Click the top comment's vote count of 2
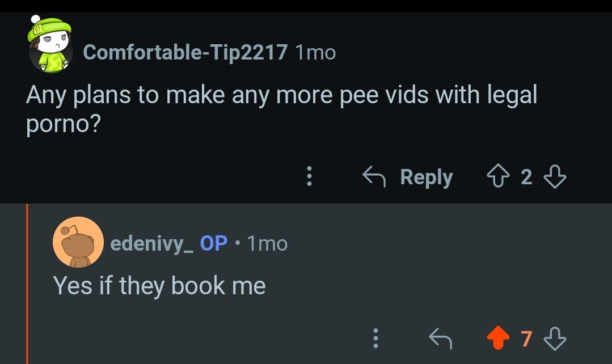Screen dimensions: 612x364 click(x=526, y=177)
